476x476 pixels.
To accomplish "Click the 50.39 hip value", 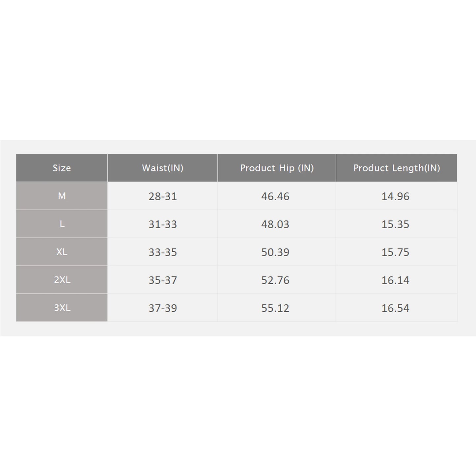I will coord(275,252).
